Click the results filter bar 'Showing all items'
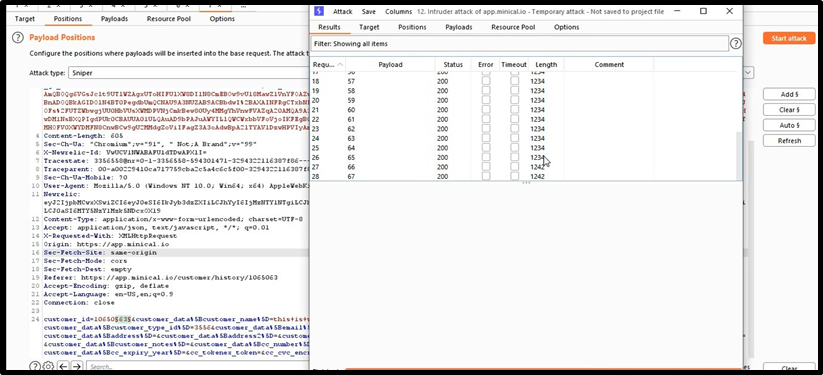Image resolution: width=823 pixels, height=375 pixels. [x=519, y=44]
